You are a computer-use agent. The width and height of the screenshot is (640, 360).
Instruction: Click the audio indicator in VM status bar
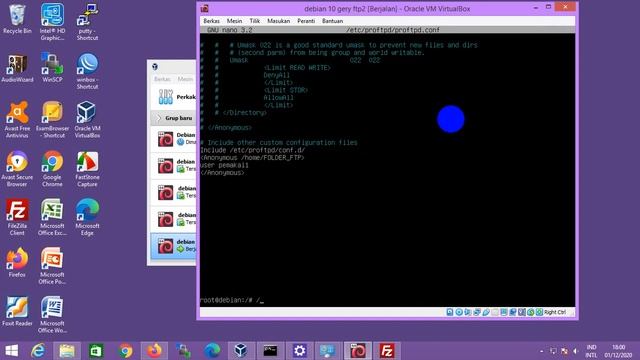[x=468, y=312]
